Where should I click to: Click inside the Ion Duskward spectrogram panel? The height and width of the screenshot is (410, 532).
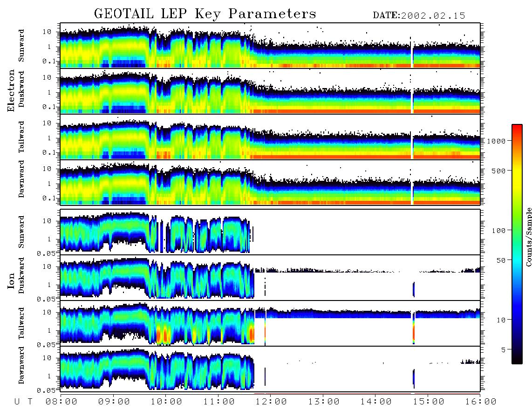point(270,278)
